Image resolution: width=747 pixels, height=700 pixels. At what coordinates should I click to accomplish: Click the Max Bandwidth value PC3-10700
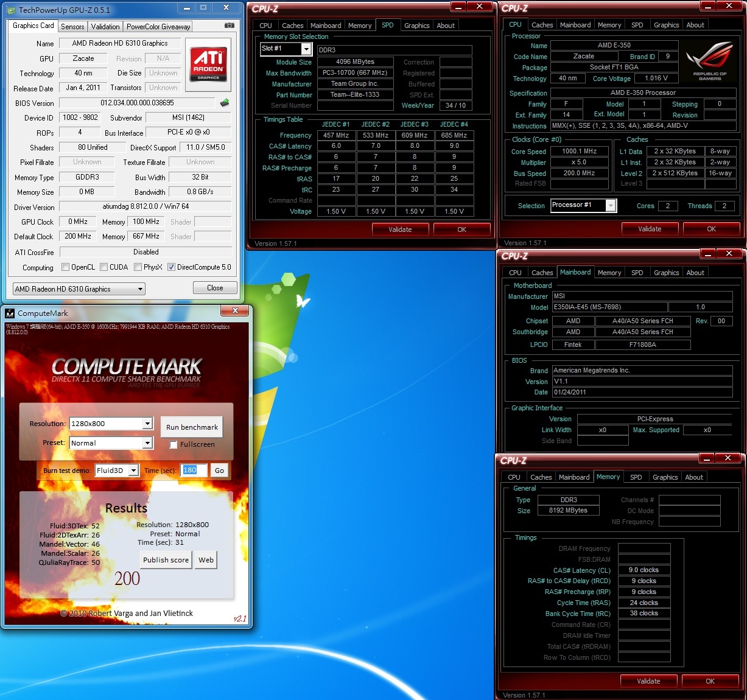355,73
